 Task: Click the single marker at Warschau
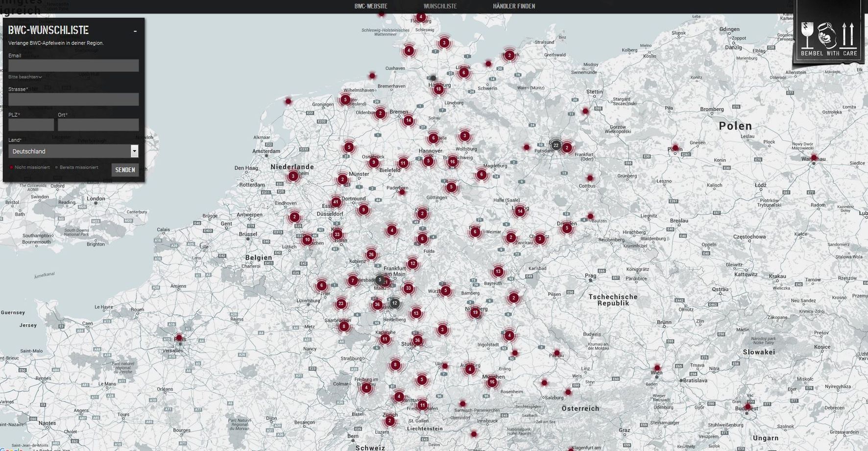(x=814, y=158)
